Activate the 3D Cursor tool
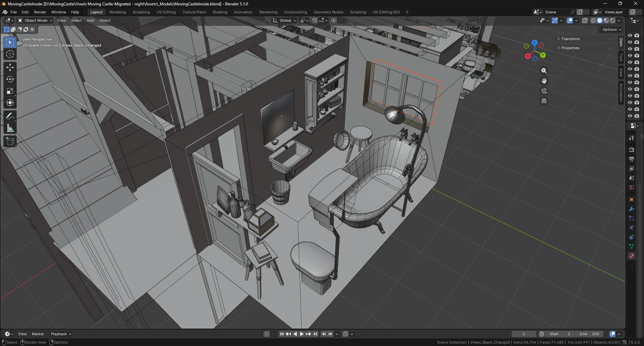The width and height of the screenshot is (644, 346). [10, 54]
